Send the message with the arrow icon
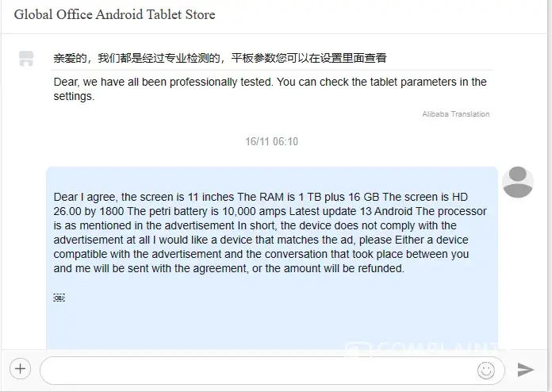The height and width of the screenshot is (392, 552). pyautogui.click(x=526, y=370)
